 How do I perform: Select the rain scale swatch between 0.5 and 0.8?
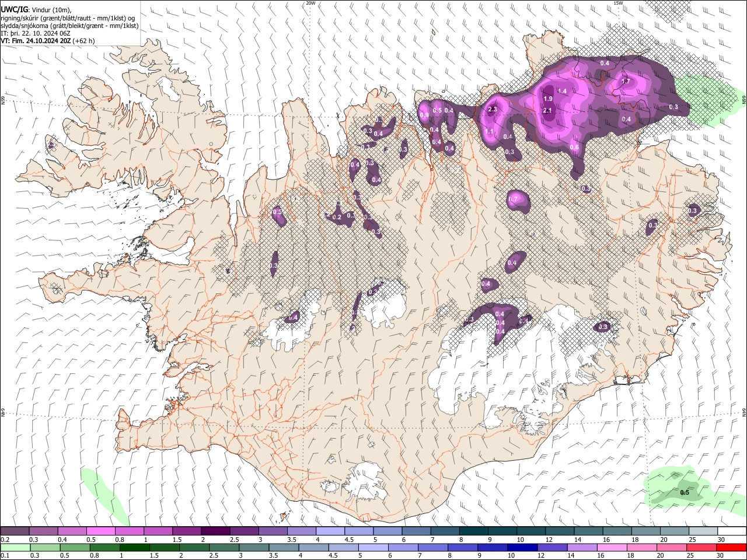coord(75,547)
